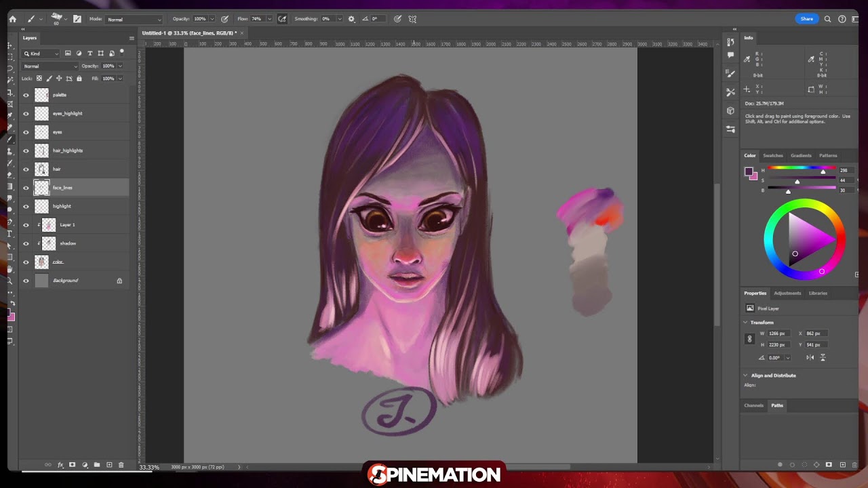Image resolution: width=868 pixels, height=488 pixels.
Task: Open the layer blend mode Normal dropdown
Action: [x=50, y=66]
